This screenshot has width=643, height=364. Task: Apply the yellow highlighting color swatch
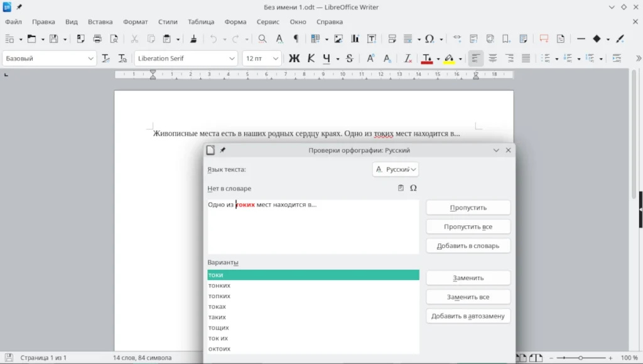point(449,58)
